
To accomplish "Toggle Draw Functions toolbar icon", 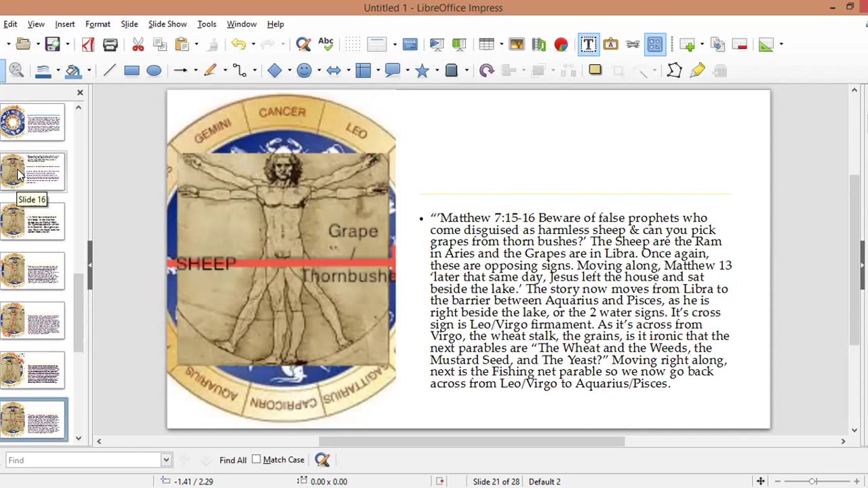I will 654,45.
